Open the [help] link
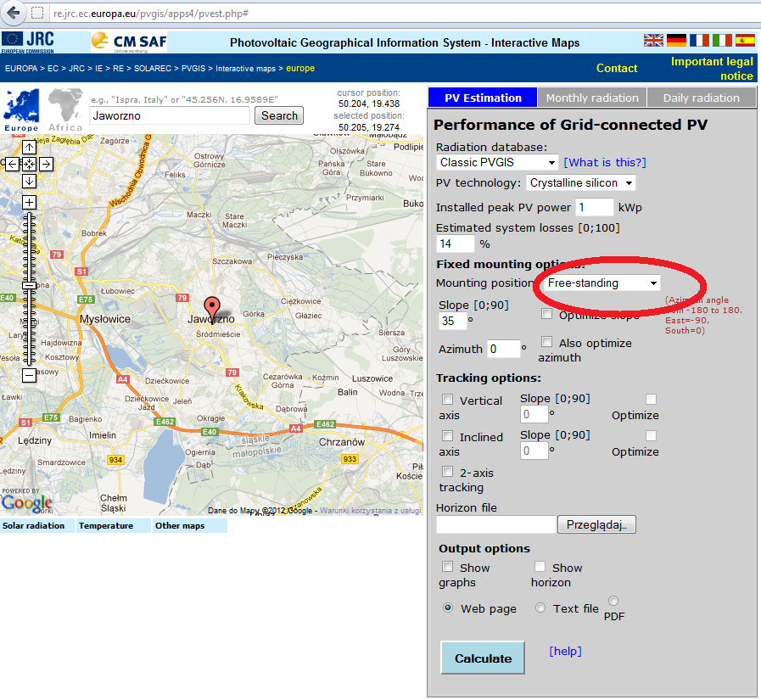761x700 pixels. pyautogui.click(x=565, y=651)
